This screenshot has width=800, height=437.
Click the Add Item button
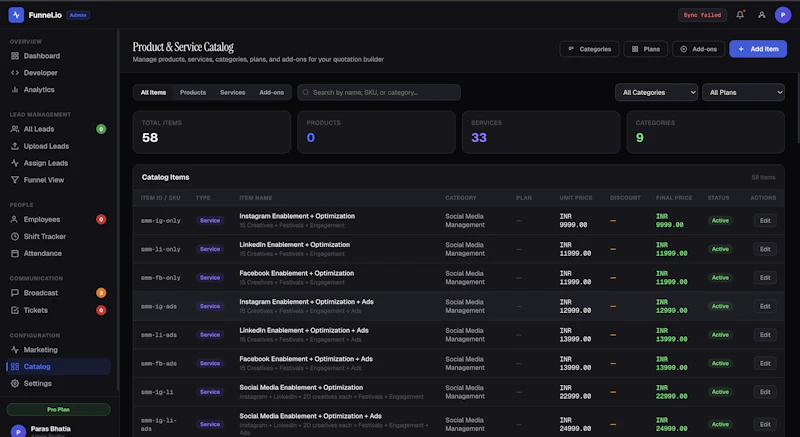(x=758, y=49)
